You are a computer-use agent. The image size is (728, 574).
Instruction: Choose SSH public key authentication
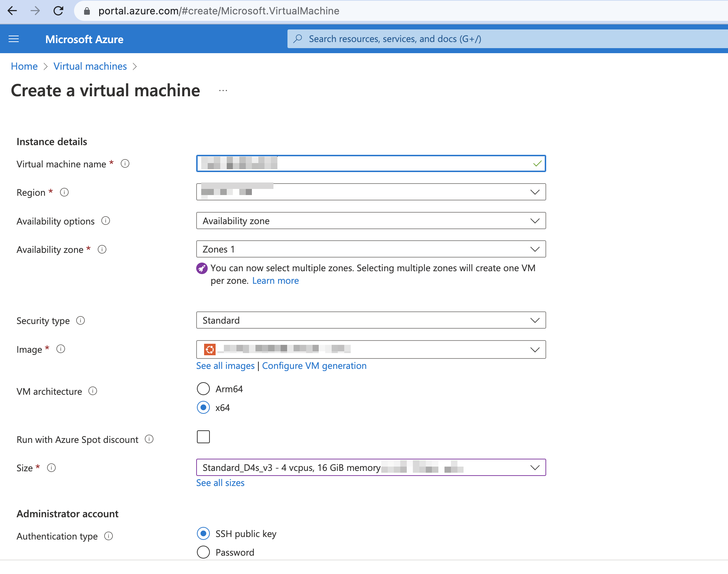(x=203, y=533)
